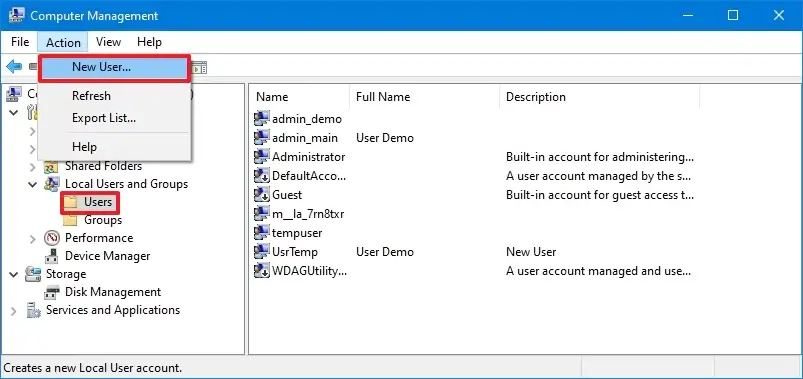The width and height of the screenshot is (803, 379).
Task: Select the WDAGUtility account icon
Action: pyautogui.click(x=262, y=271)
